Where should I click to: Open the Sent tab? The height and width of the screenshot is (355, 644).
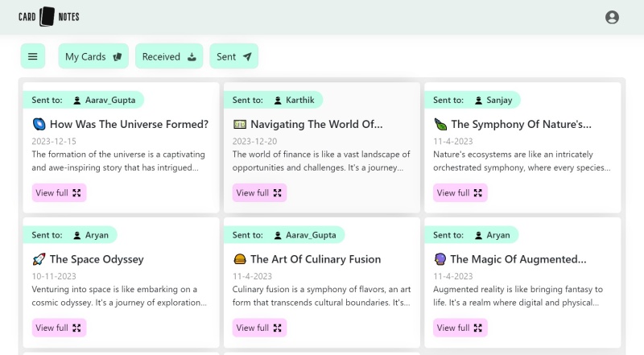234,56
